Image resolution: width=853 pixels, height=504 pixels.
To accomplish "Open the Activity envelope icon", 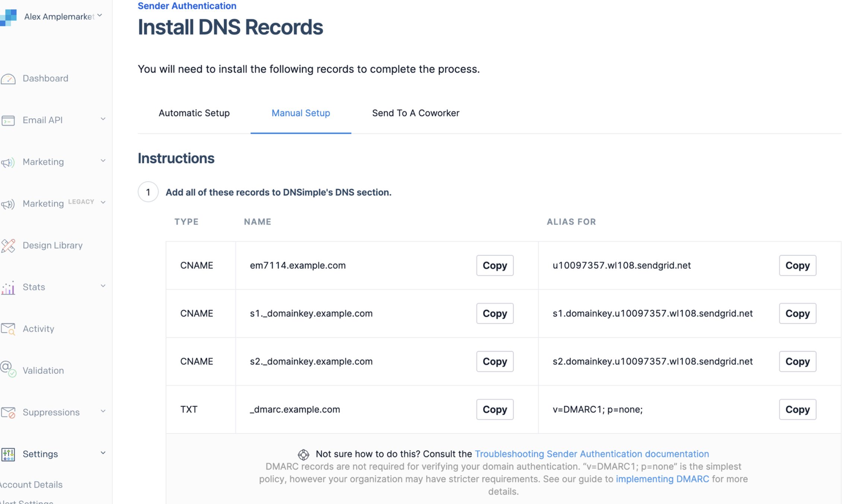I will coord(8,329).
